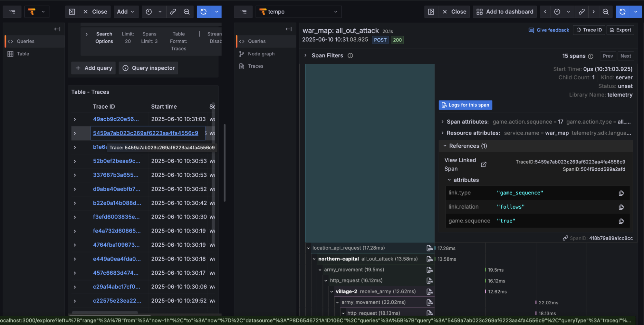Select Table in left pane sidebar

(x=35, y=54)
